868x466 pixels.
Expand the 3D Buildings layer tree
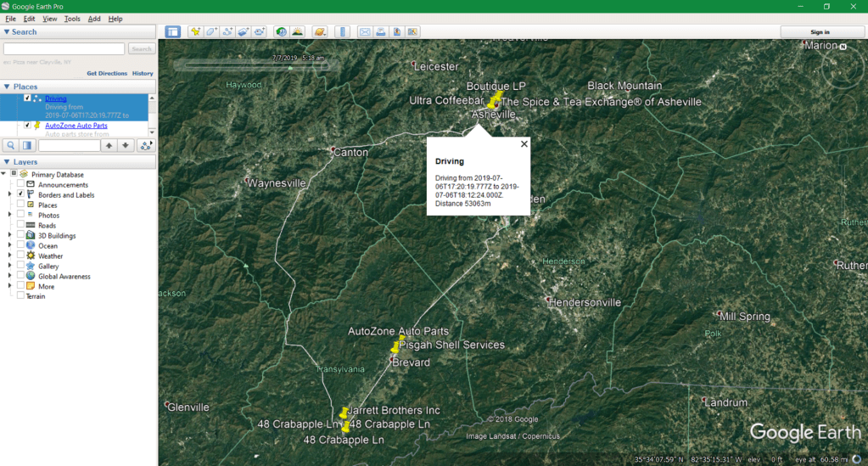10,235
